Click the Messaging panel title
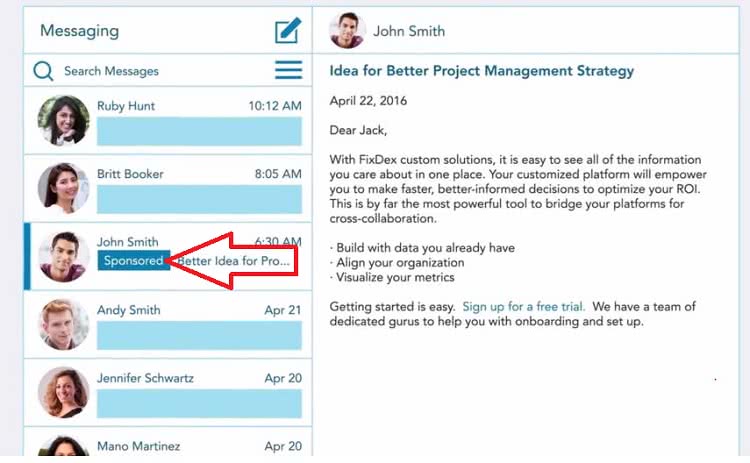Viewport: 750px width, 463px height. click(79, 31)
